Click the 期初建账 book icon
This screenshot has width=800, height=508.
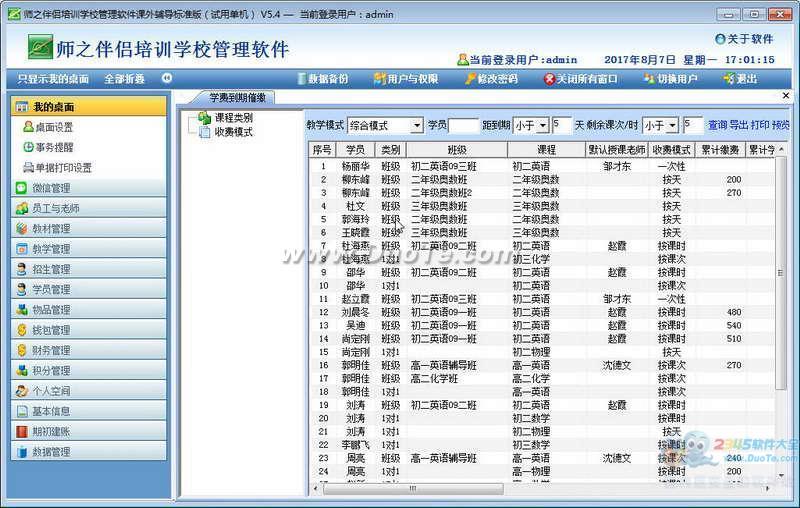pyautogui.click(x=21, y=431)
